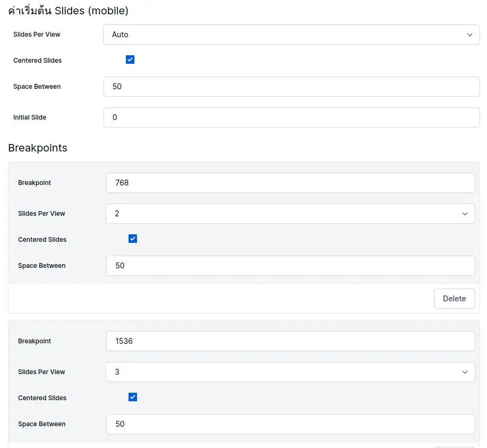Select the Breakpoint field containing 768
This screenshot has height=448, width=487.
[x=291, y=182]
